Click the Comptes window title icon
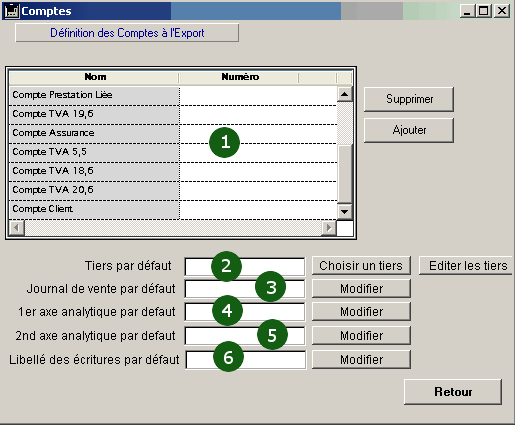This screenshot has height=427, width=516. [12, 11]
